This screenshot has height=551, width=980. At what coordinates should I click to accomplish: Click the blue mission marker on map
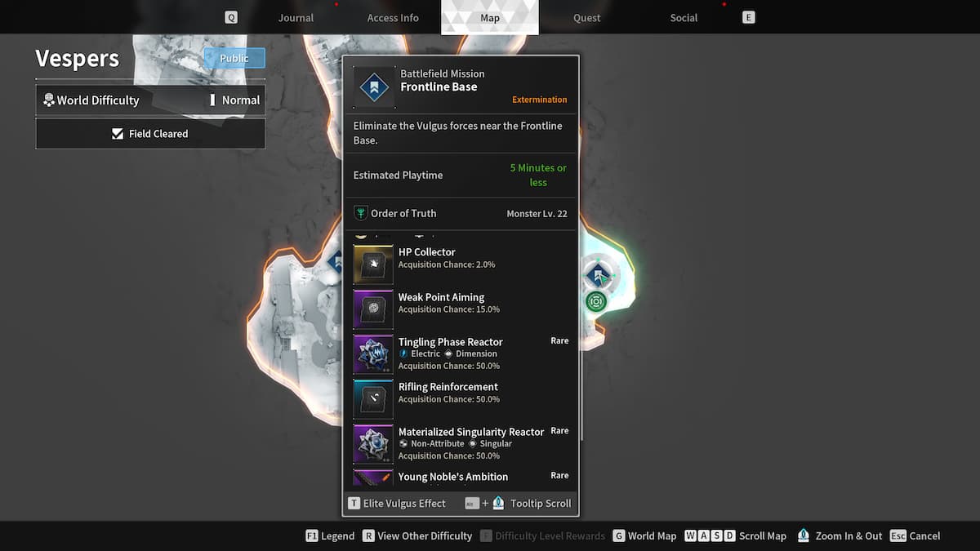coord(599,275)
